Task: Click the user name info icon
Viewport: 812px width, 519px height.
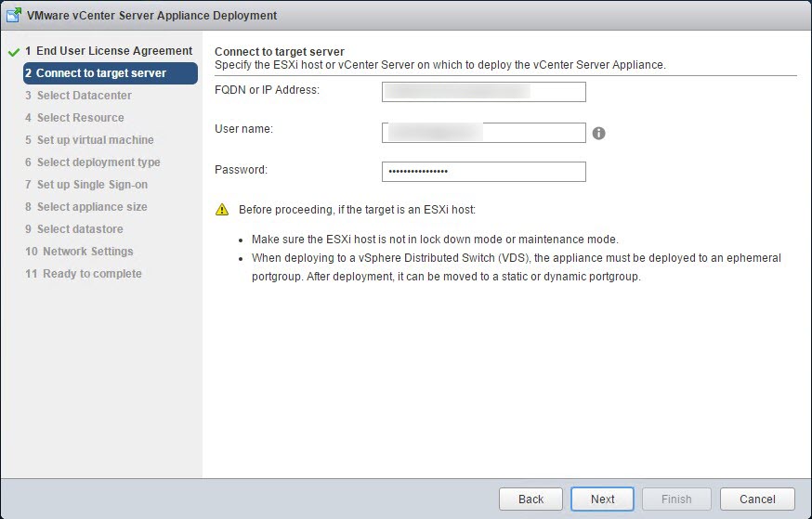Action: tap(598, 133)
